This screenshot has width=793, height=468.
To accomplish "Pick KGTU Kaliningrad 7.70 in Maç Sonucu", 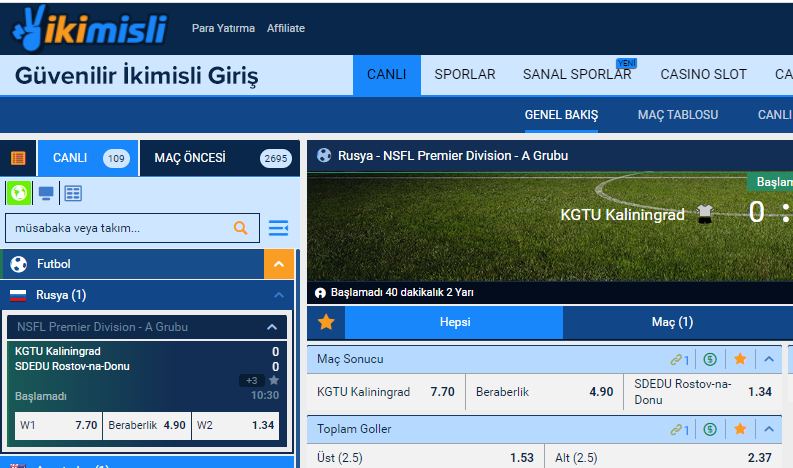I will coord(386,392).
